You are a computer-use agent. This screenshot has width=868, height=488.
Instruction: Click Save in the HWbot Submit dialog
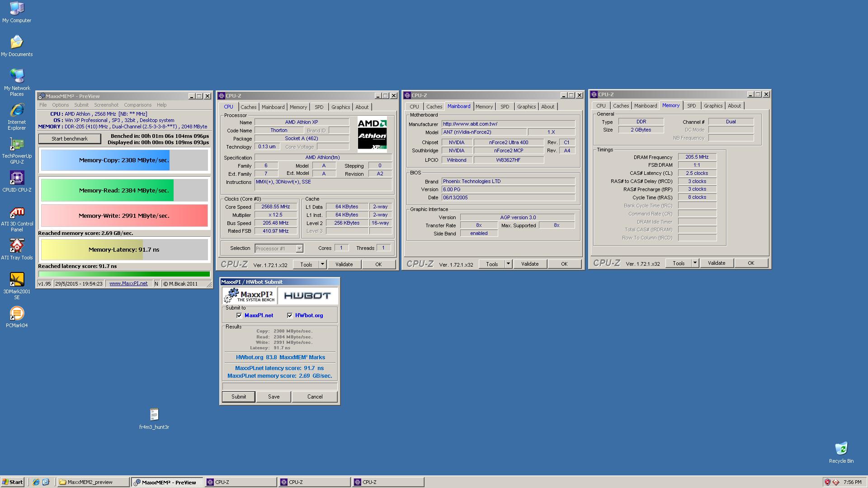(274, 397)
